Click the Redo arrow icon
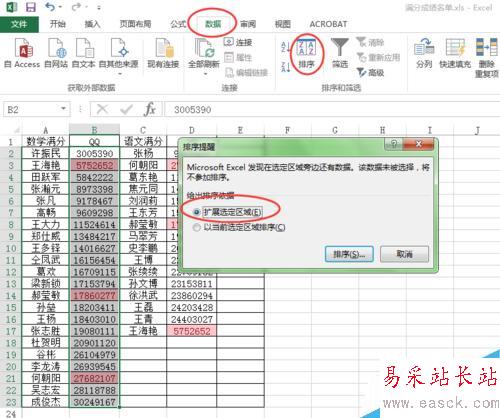Screen dimensions: 500x418 (77, 7)
